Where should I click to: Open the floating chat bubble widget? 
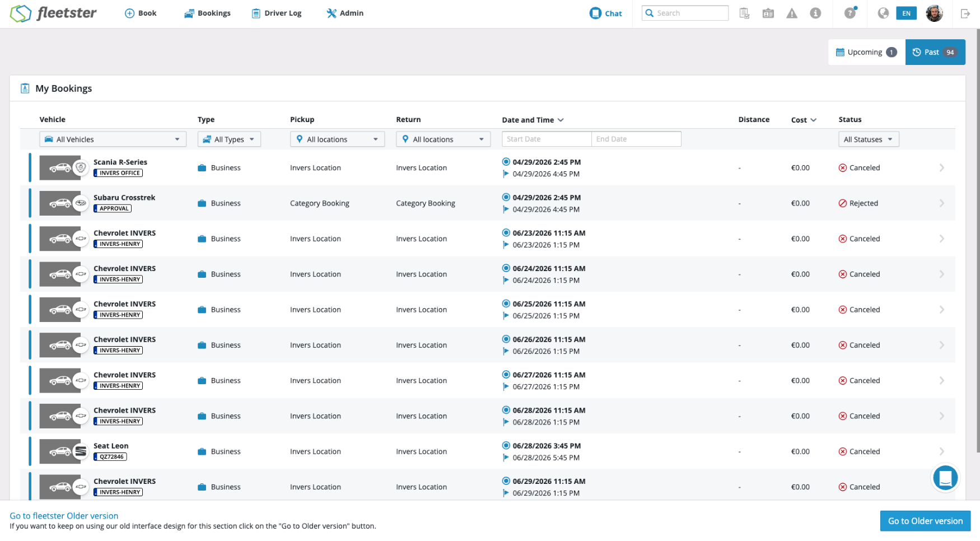pyautogui.click(x=945, y=478)
